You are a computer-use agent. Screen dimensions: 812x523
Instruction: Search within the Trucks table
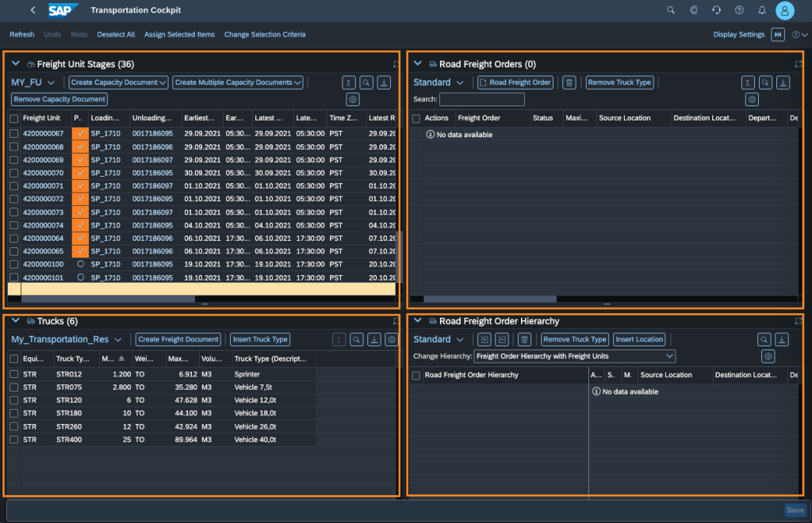pyautogui.click(x=356, y=339)
